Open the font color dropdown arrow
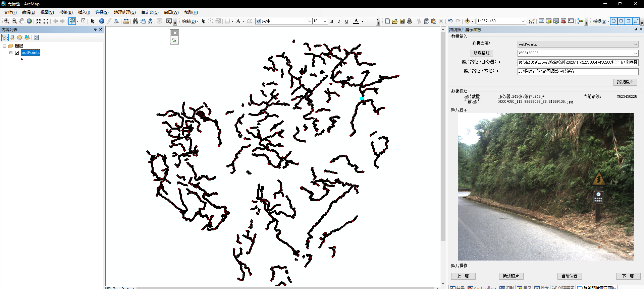This screenshot has height=289, width=644. tap(363, 21)
